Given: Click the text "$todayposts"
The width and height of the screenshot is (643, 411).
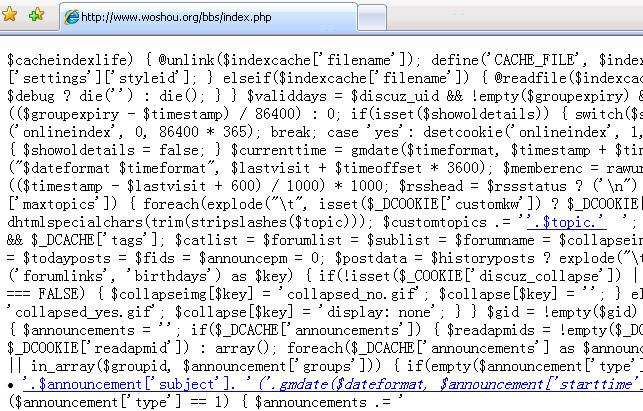Looking at the screenshot, I should pyautogui.click(x=67, y=258).
